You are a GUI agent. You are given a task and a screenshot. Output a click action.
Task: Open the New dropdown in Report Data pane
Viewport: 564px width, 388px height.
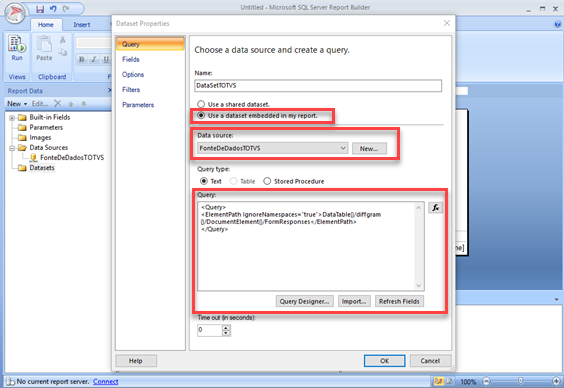(x=17, y=104)
